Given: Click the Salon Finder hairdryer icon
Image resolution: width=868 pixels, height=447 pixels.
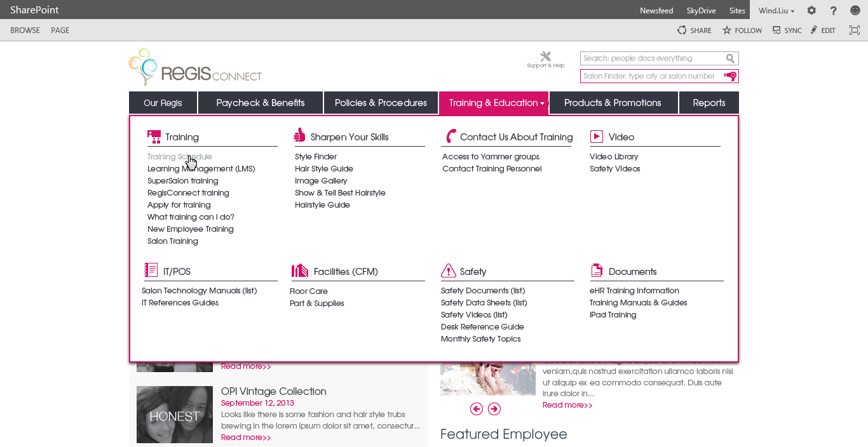Looking at the screenshot, I should [731, 76].
